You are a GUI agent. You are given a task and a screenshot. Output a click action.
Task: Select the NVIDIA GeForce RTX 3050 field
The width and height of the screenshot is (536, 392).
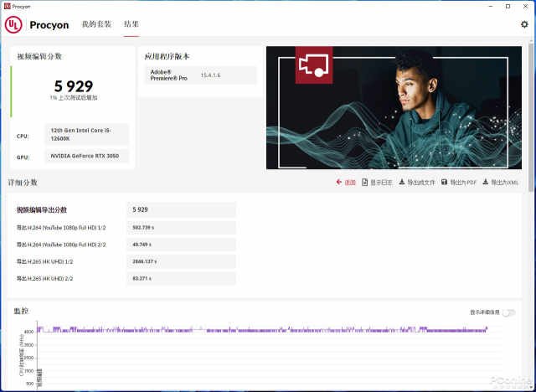click(89, 157)
